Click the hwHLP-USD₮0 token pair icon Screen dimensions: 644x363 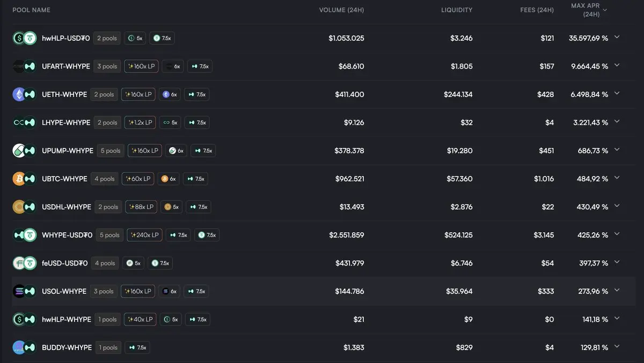point(24,38)
